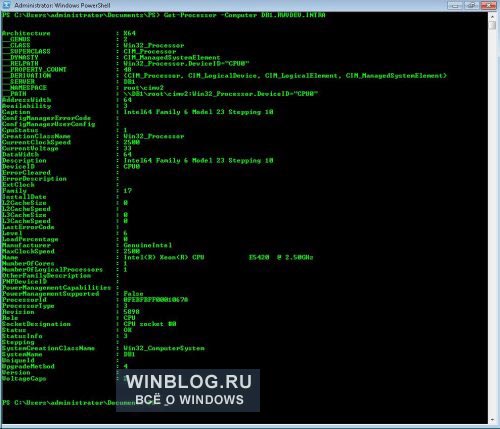Click the root\cimv2 namespace value

[x=144, y=88]
